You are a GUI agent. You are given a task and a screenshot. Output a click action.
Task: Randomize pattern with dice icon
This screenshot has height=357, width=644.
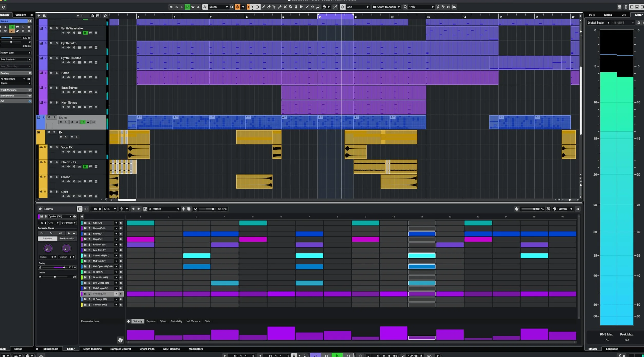[516, 209]
